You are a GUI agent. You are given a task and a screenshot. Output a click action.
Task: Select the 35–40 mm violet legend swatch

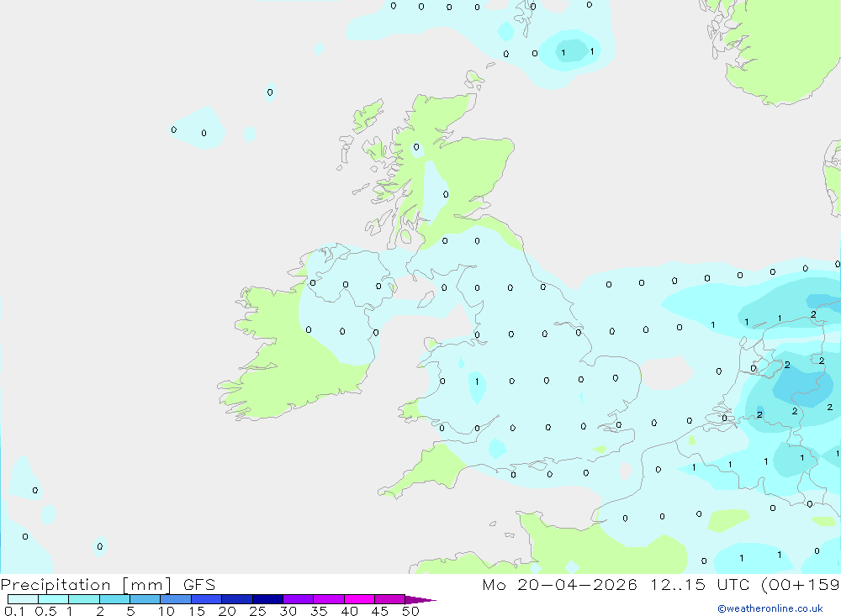pyautogui.click(x=328, y=599)
